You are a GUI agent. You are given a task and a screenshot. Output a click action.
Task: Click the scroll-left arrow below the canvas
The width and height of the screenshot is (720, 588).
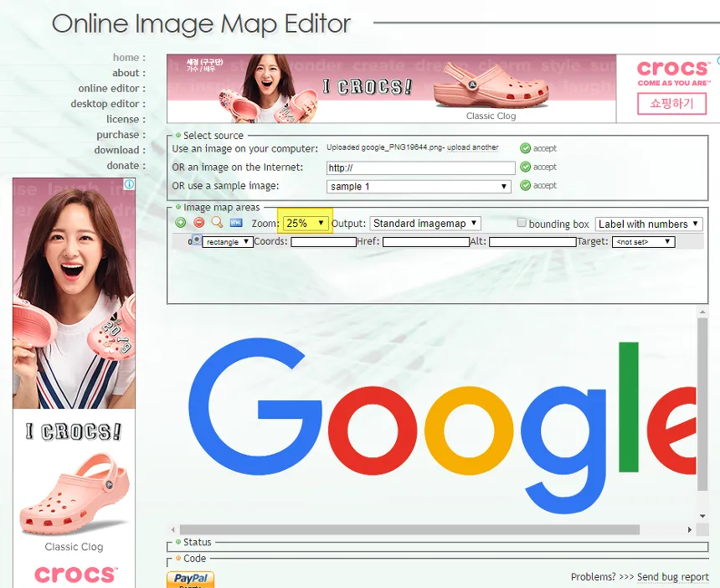[x=173, y=529]
